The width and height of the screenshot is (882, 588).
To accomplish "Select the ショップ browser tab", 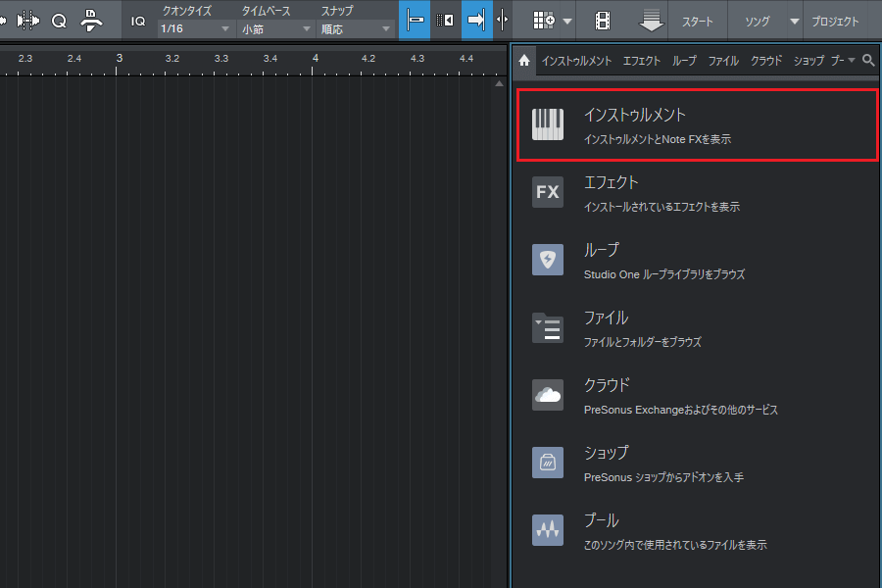I will point(808,61).
